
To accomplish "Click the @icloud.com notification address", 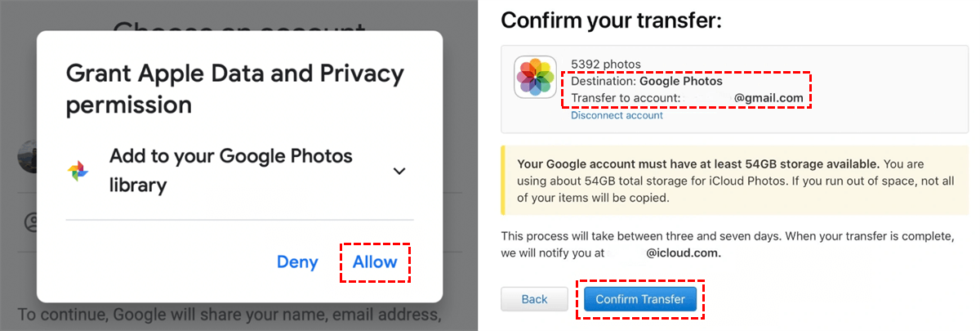I will tap(683, 253).
